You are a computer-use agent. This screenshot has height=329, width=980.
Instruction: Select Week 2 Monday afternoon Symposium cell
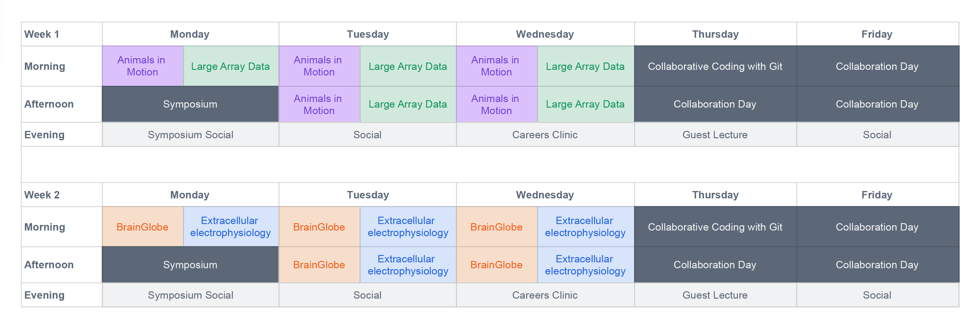pos(190,265)
